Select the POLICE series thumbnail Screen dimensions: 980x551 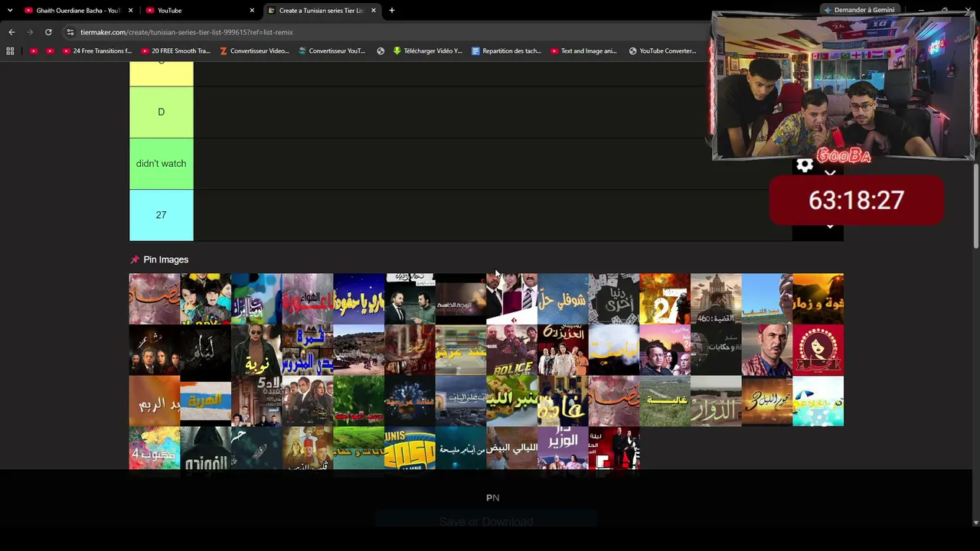[511, 350]
